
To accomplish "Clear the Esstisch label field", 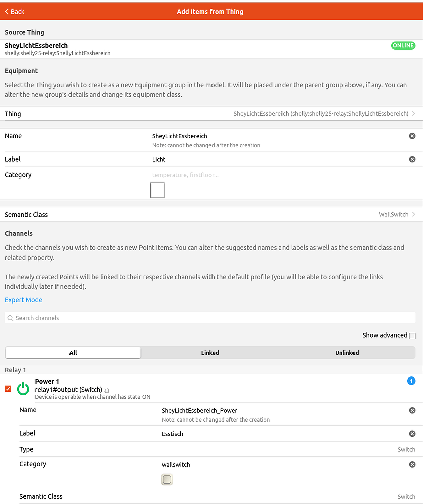I will [x=412, y=433].
